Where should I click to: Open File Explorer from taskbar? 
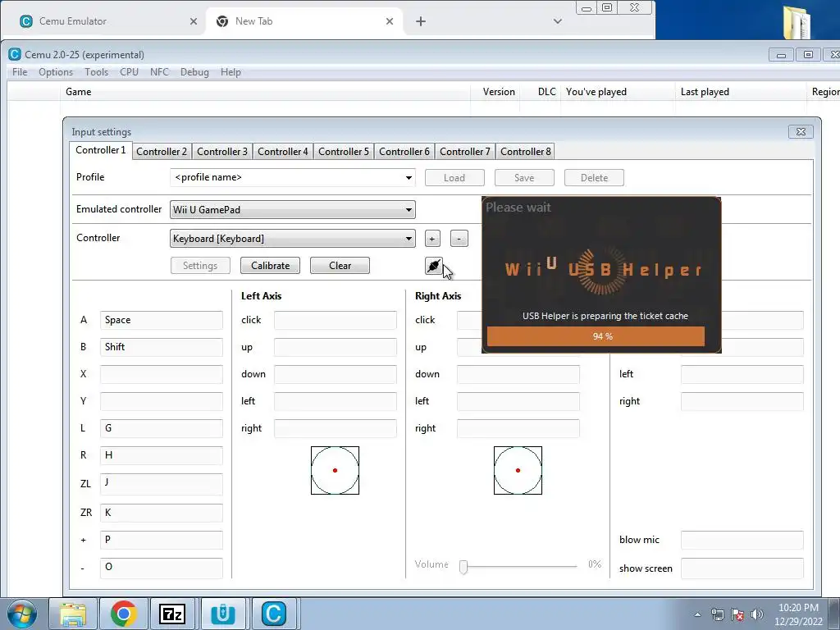point(73,614)
